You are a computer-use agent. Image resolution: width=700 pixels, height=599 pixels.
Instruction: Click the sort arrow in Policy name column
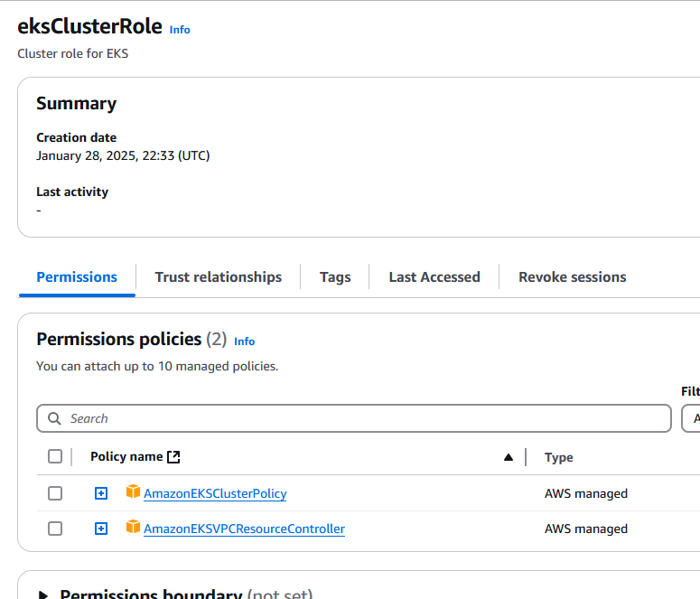(x=509, y=457)
